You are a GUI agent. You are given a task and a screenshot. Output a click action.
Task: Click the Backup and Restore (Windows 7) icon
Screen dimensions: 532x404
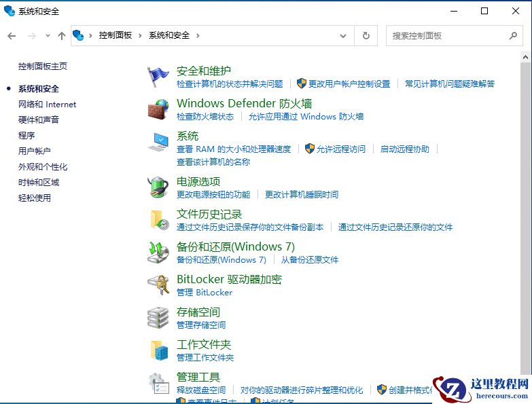click(158, 253)
